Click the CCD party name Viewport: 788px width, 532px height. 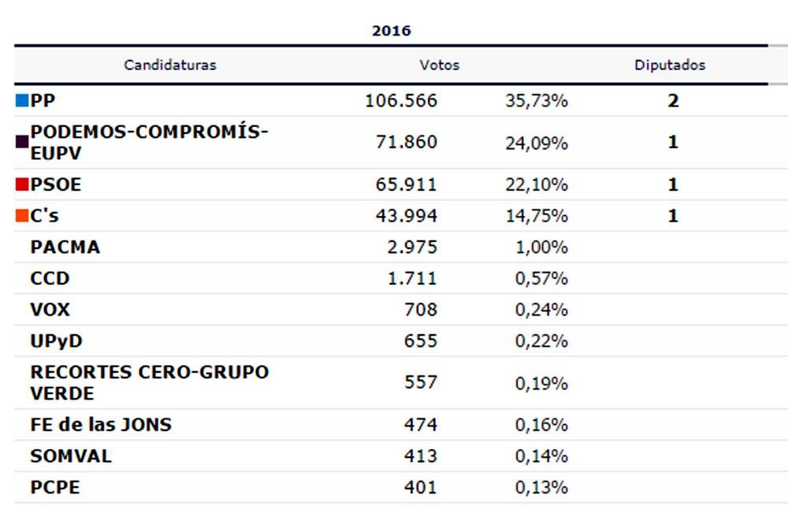pyautogui.click(x=50, y=278)
